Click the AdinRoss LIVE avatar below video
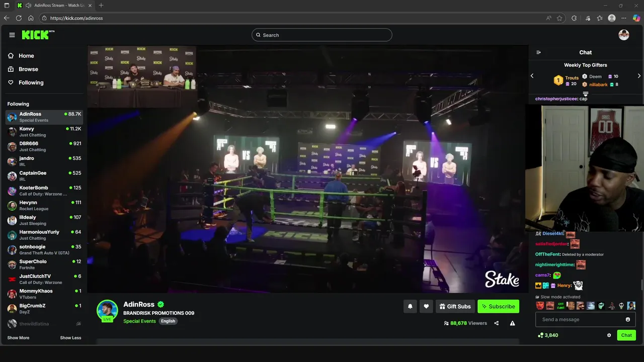This screenshot has height=362, width=644. click(107, 311)
